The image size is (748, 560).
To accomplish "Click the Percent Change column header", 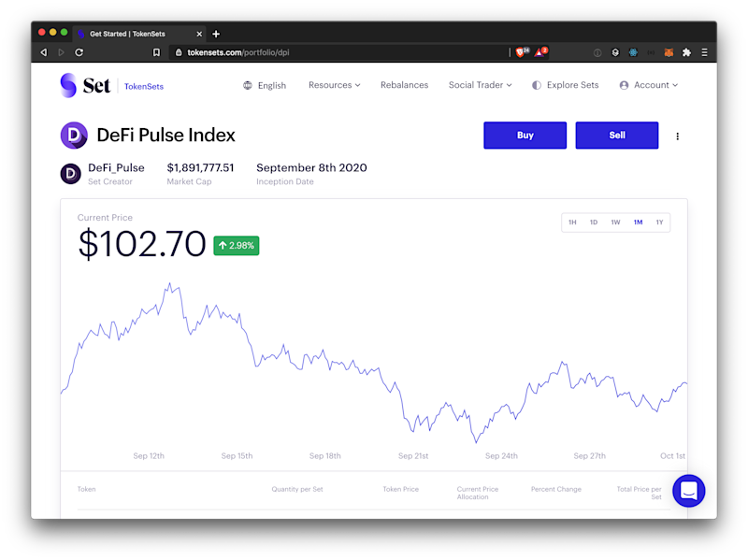I will pyautogui.click(x=555, y=489).
